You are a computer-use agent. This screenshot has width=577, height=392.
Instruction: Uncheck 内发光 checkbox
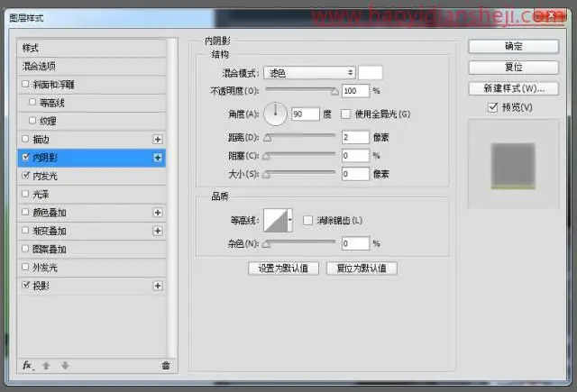tap(25, 176)
